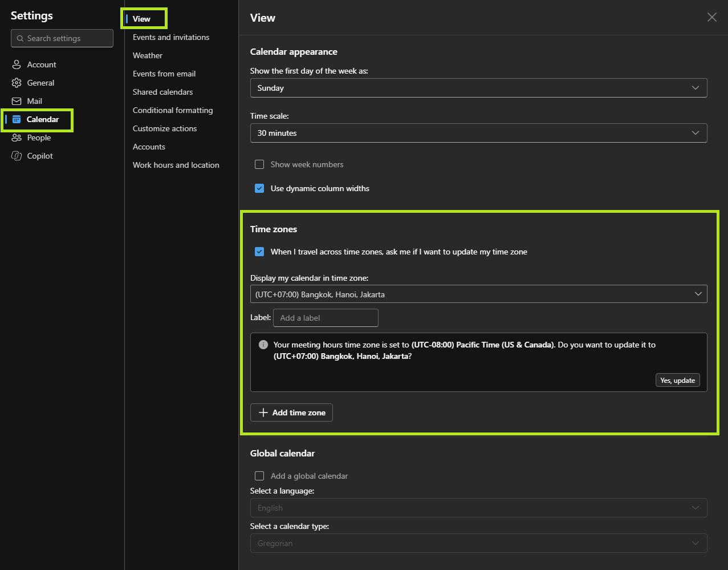Open first day of week dropdown
Screen dimensions: 728x570
pyautogui.click(x=479, y=88)
